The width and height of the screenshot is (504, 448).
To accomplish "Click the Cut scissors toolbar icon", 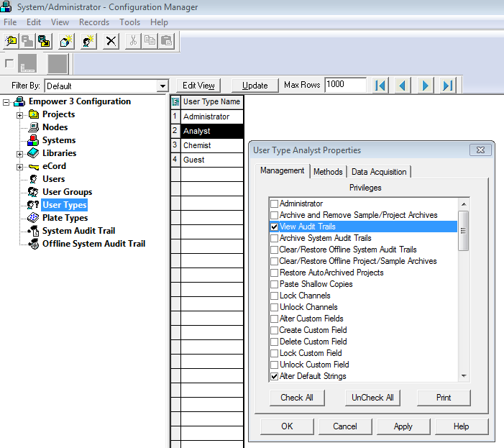I will point(133,41).
